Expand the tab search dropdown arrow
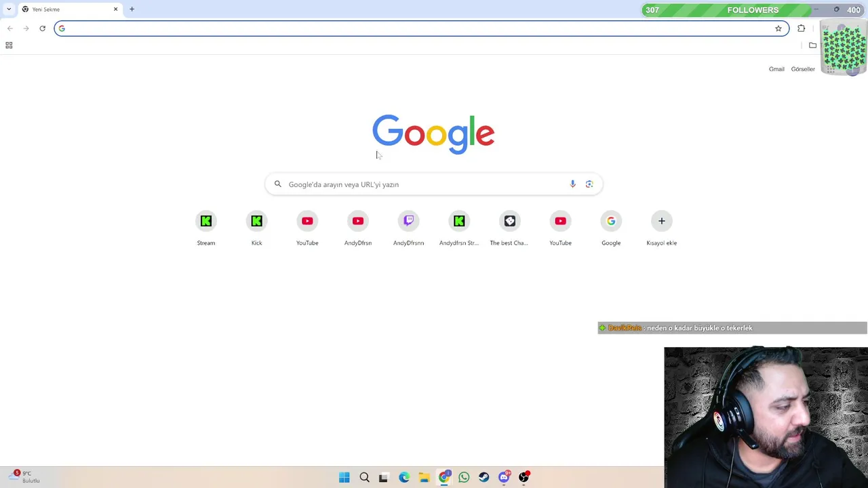 pyautogui.click(x=9, y=9)
